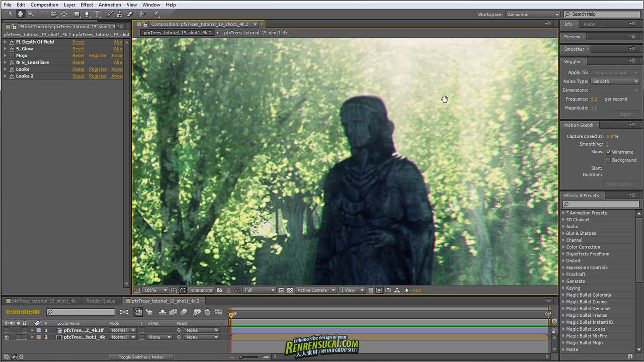Image resolution: width=644 pixels, height=362 pixels.
Task: Click the pfxTrees_tutorial_19_shot1_4k breadcrumb
Action: pyautogui.click(x=256, y=33)
